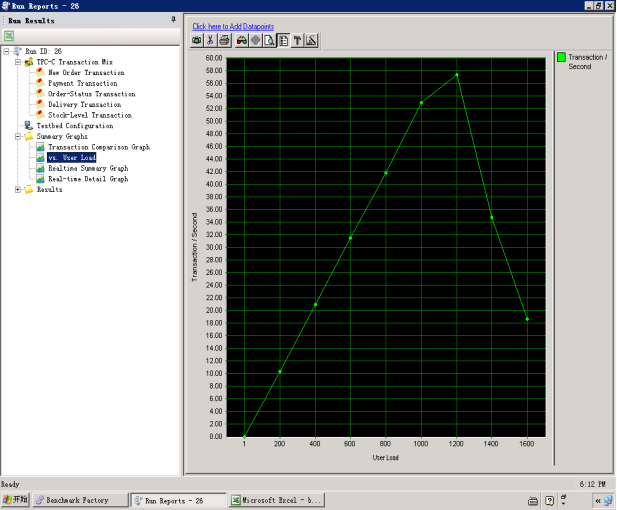This screenshot has width=617, height=510.
Task: Click the New Order Transaction icon
Action: coord(40,72)
